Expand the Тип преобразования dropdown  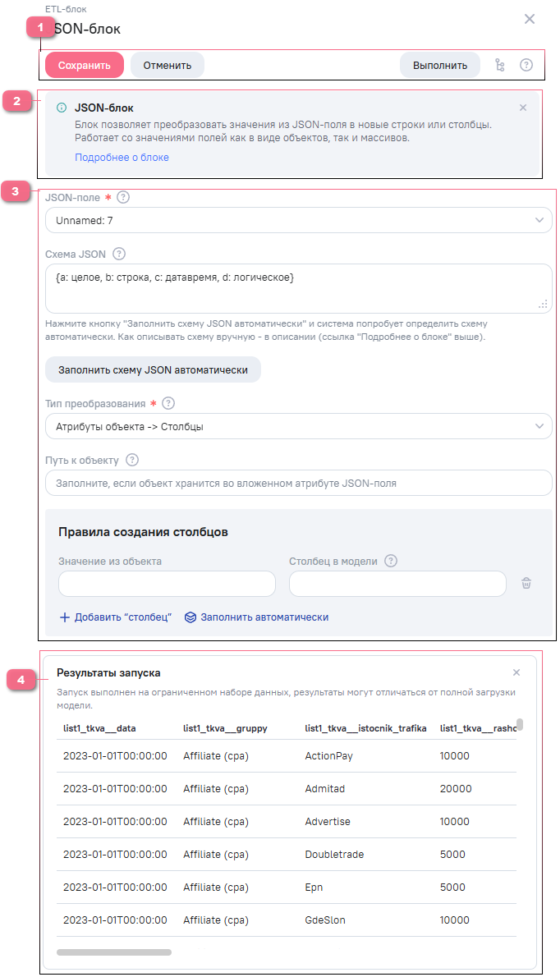tap(298, 426)
